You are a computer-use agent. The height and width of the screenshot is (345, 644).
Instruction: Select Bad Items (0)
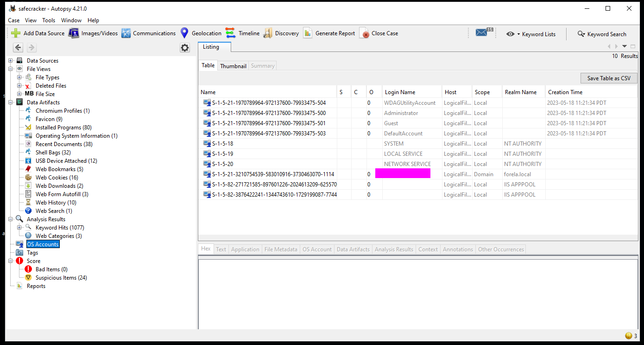tap(51, 269)
